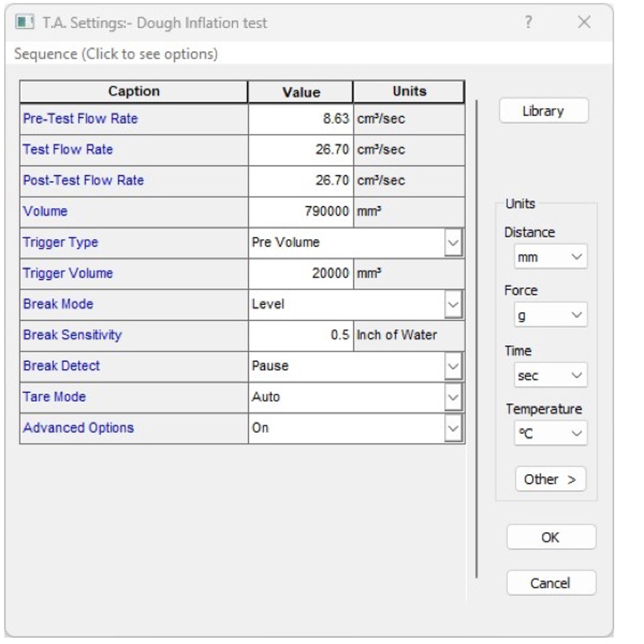644x644 pixels.
Task: Select the Break Mode caption
Action: [134, 305]
